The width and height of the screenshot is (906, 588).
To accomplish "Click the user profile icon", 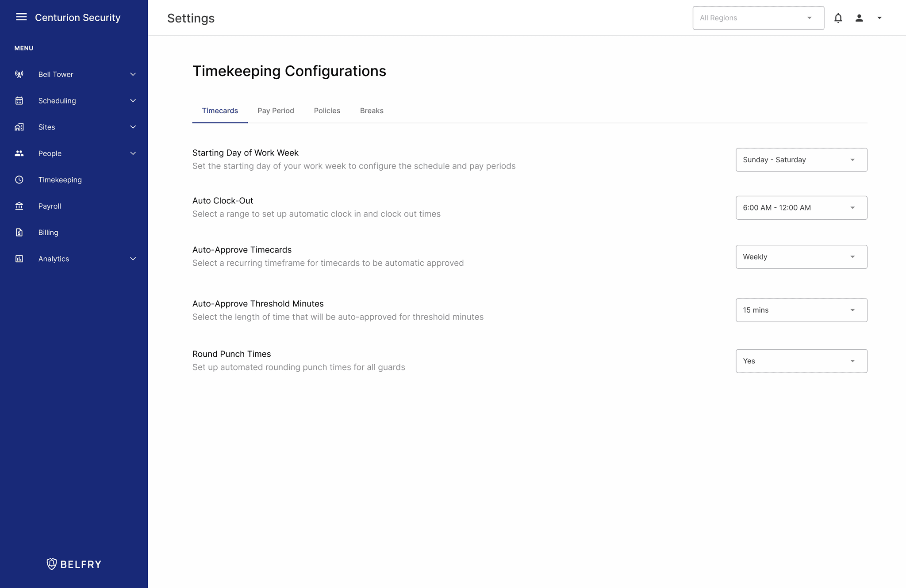I will (x=859, y=18).
